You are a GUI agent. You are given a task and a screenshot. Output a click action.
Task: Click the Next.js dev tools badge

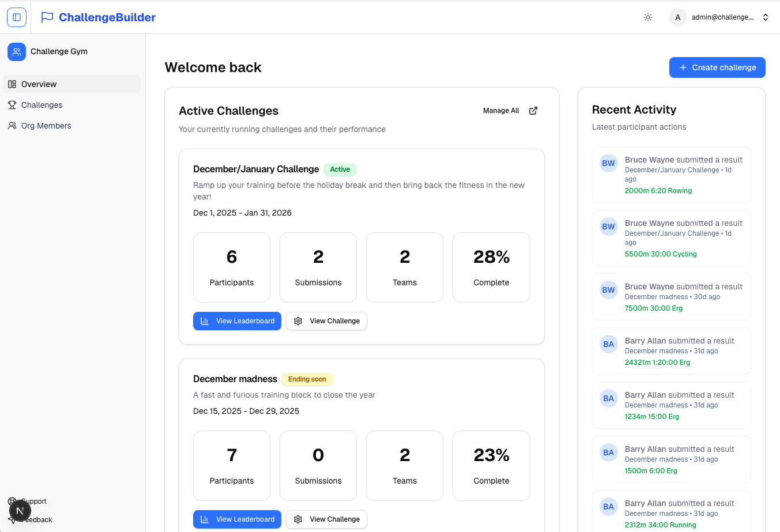tap(20, 511)
